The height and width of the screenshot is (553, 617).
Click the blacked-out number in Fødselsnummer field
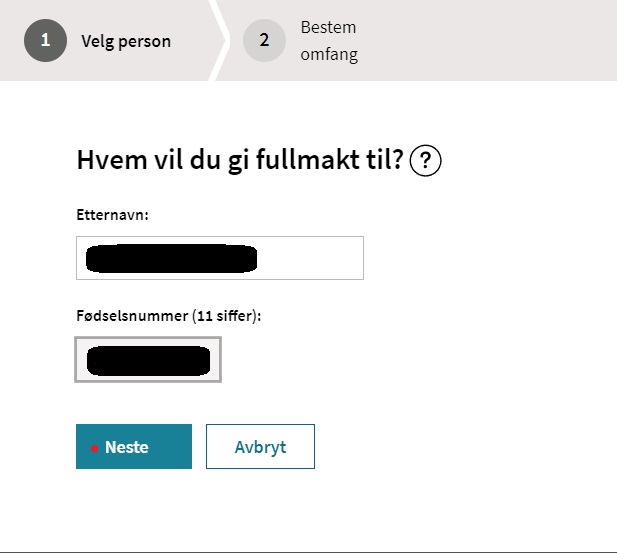click(x=148, y=360)
